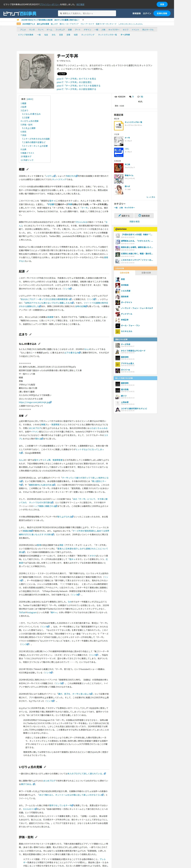Select the 同人サークル category in the navigation bar
The width and height of the screenshot is (191, 868).
point(148,30)
